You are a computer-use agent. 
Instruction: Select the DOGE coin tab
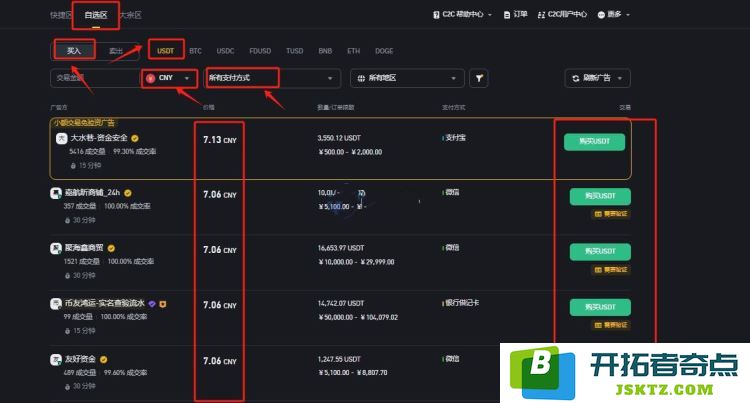[384, 51]
